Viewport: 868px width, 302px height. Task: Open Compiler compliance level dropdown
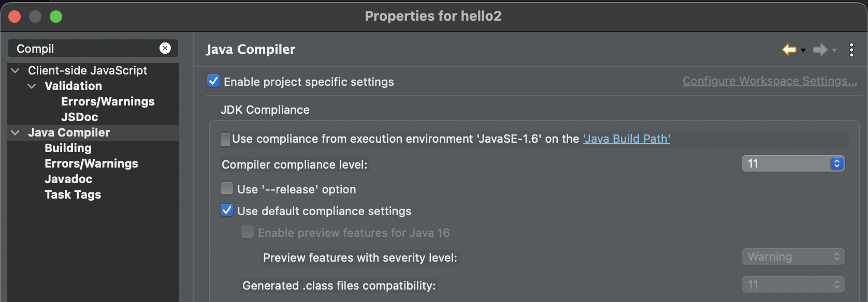click(x=793, y=164)
